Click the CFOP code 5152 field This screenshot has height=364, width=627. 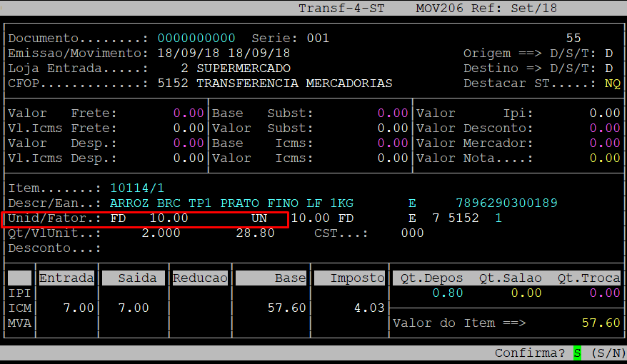coord(173,84)
